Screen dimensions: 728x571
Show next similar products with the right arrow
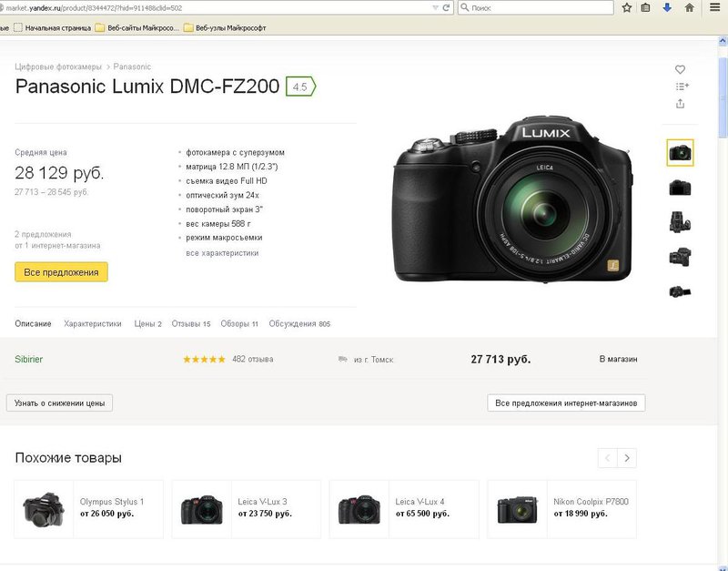[626, 457]
